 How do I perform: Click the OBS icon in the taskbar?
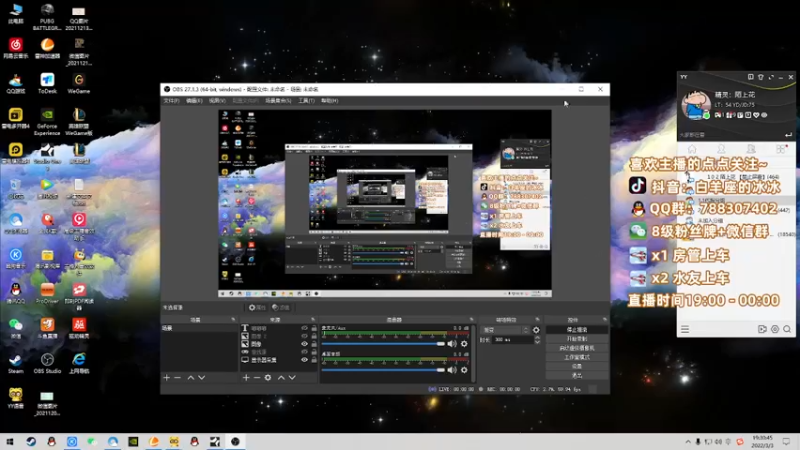pyautogui.click(x=235, y=441)
